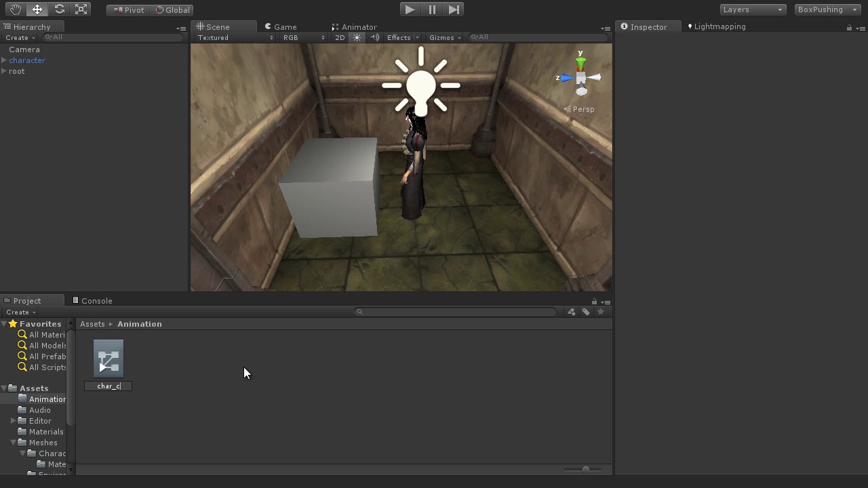Select the animator controller asset thumbnail
The height and width of the screenshot is (488, 868).
coord(108,359)
